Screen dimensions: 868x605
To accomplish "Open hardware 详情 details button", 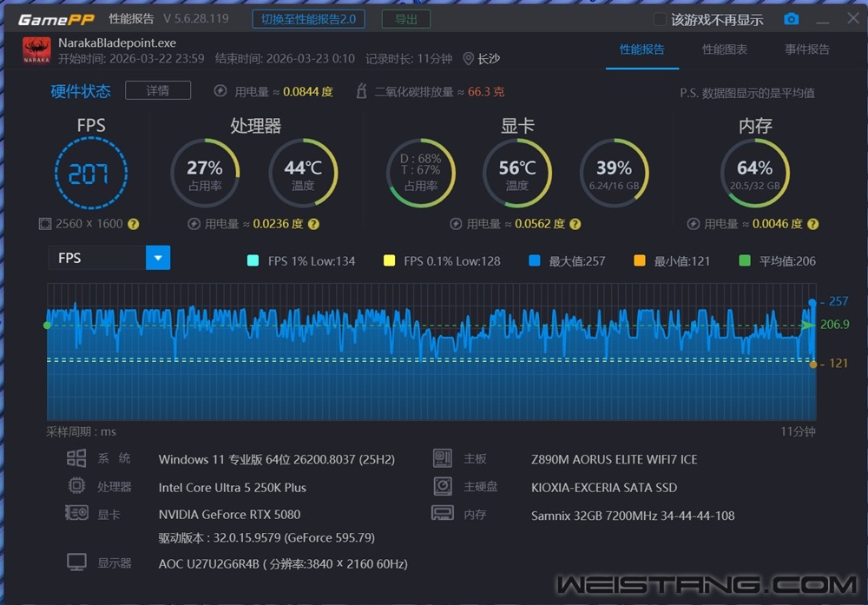I will coord(157,90).
